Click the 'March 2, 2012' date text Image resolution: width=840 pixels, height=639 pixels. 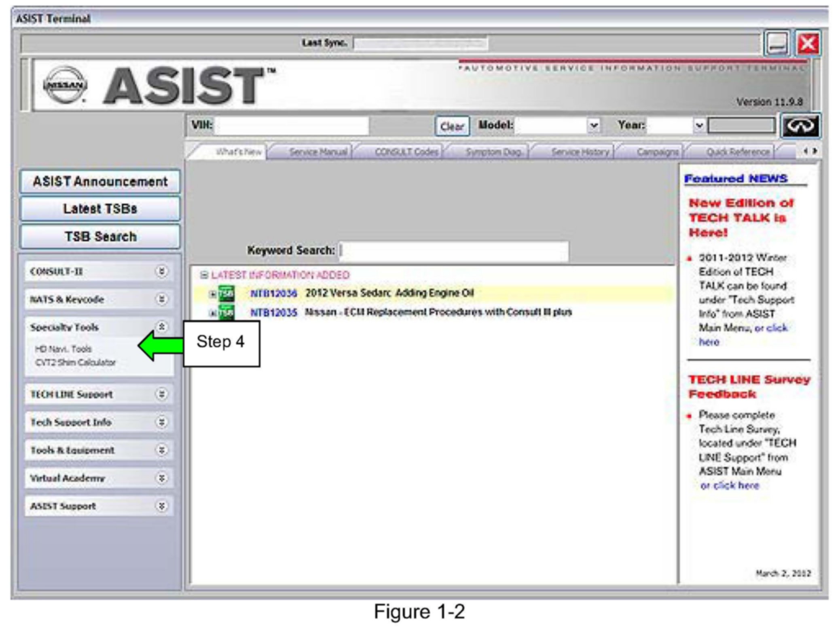point(783,573)
